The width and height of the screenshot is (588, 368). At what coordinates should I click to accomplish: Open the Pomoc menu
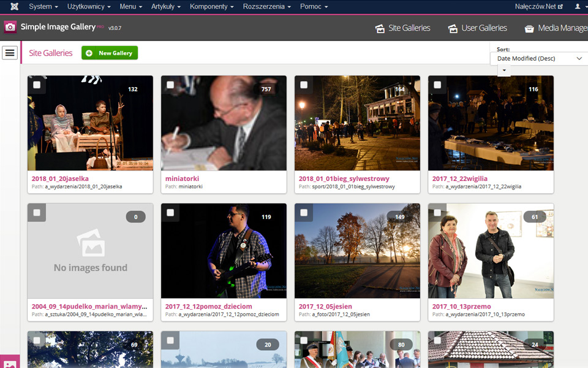314,6
